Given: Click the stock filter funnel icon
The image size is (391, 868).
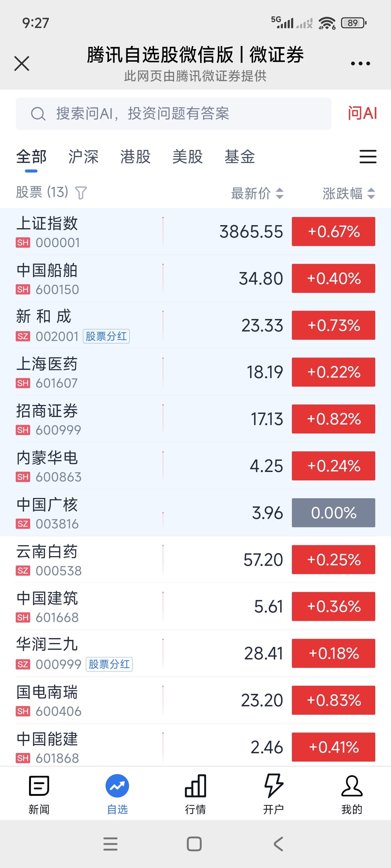Looking at the screenshot, I should coord(81,193).
